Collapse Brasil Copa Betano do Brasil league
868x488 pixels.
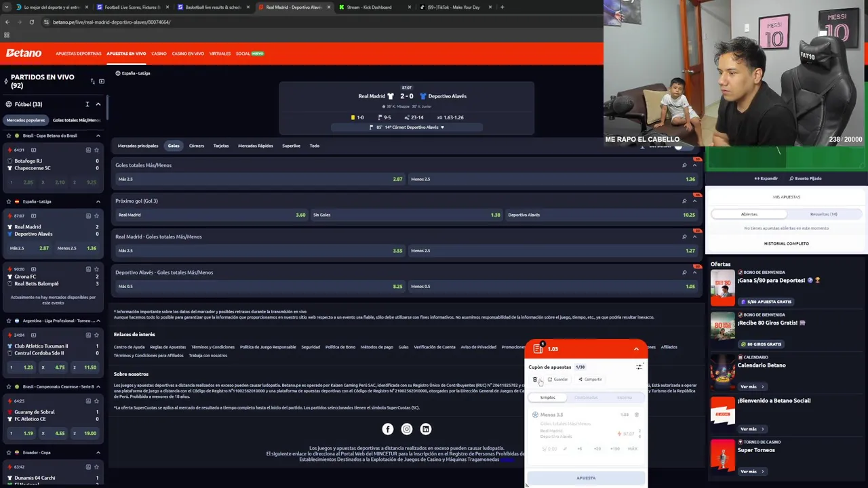tap(98, 136)
